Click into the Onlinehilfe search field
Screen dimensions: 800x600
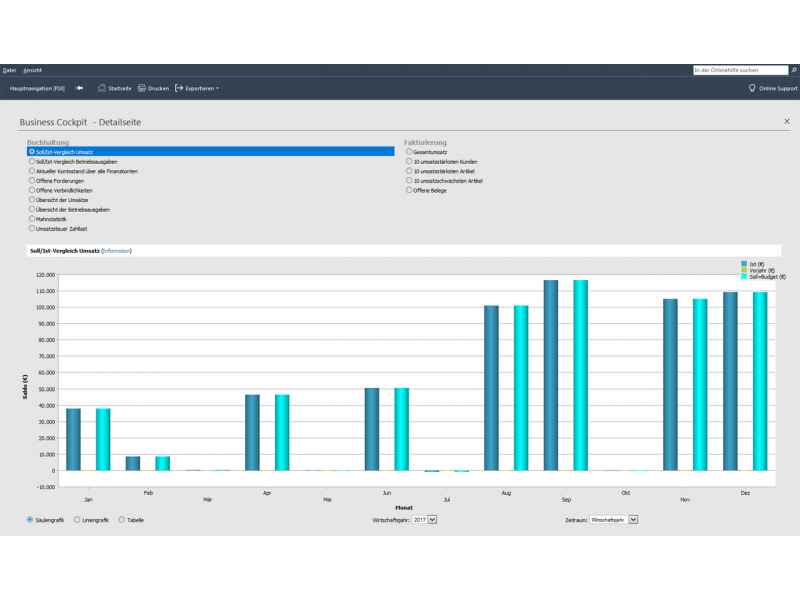pos(739,70)
